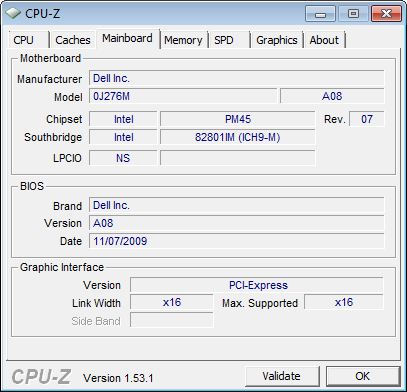Switch to the Graphics tab

coord(277,40)
